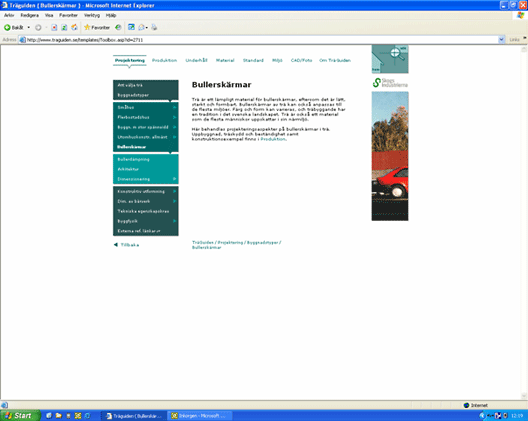Go to the Home page icon

(74, 28)
